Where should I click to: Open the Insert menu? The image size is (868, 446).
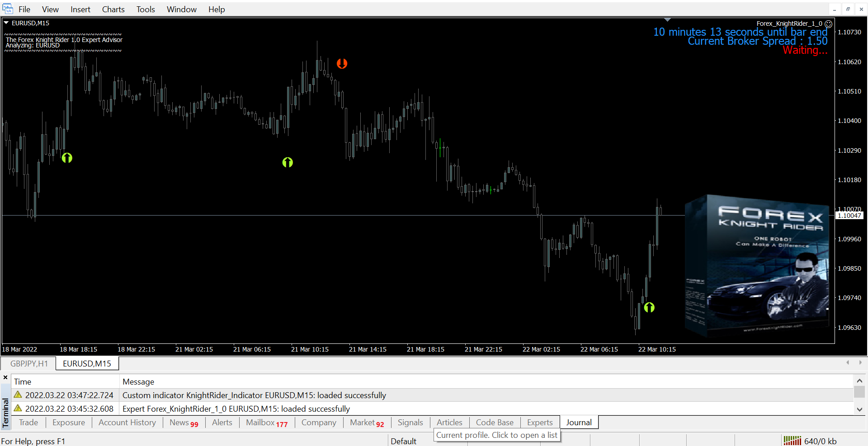tap(80, 9)
